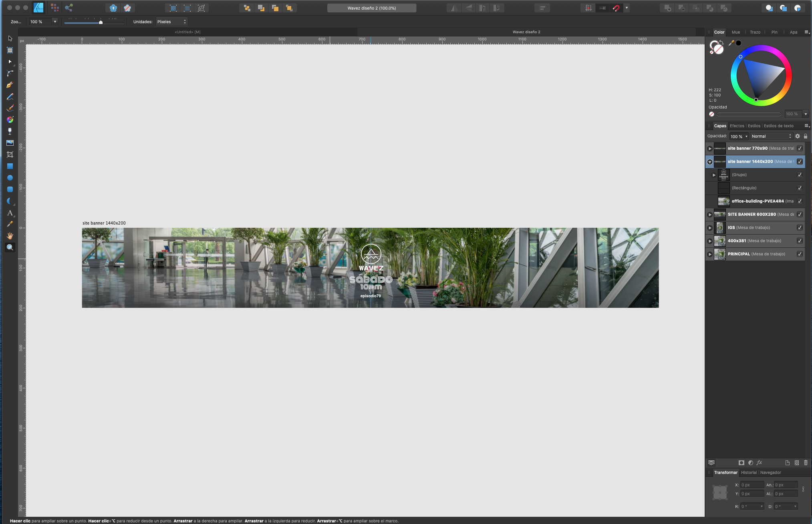The image size is (812, 524).
Task: Click the color opacity slider
Action: pyautogui.click(x=749, y=114)
